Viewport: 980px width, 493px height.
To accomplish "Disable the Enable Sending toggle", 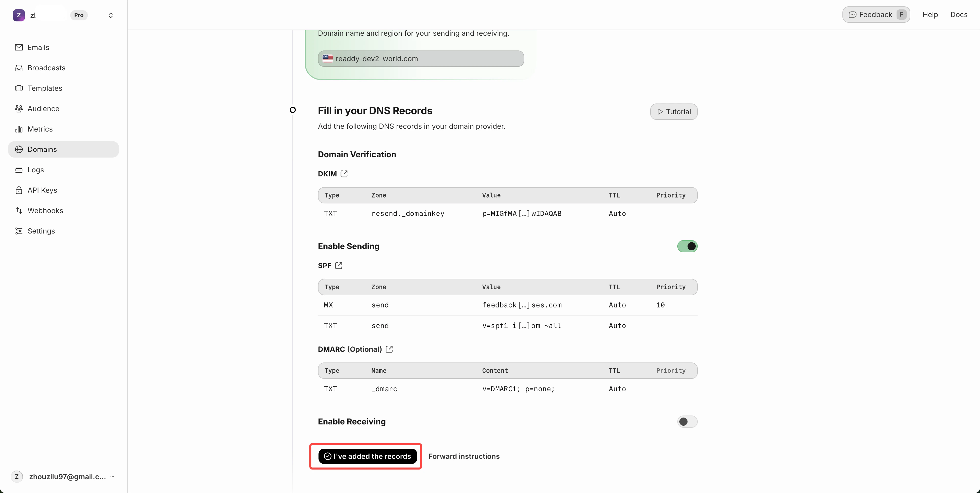I will point(687,246).
